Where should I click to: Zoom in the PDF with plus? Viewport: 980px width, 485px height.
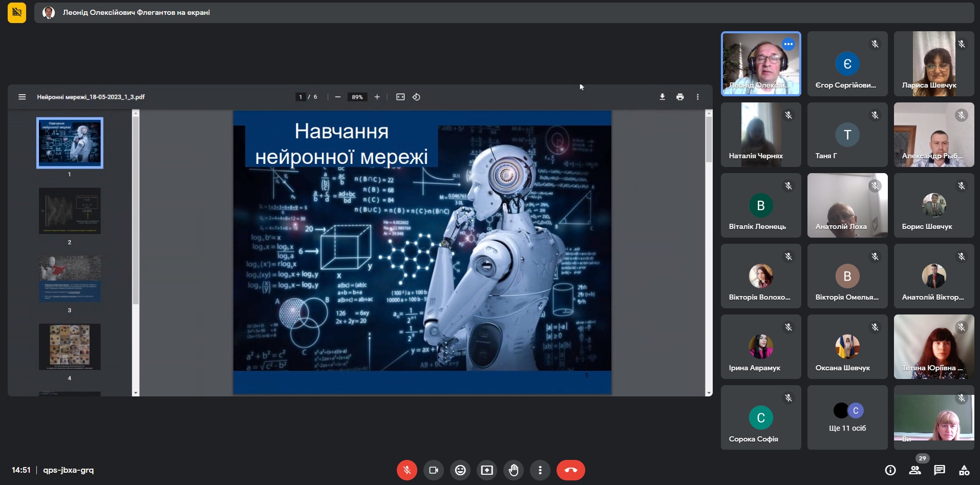point(377,97)
